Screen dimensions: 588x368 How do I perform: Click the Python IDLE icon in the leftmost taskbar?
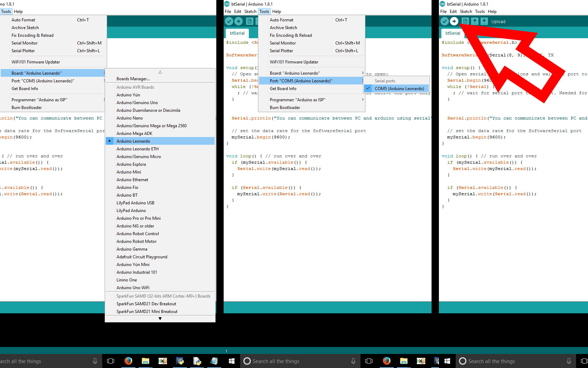180,361
